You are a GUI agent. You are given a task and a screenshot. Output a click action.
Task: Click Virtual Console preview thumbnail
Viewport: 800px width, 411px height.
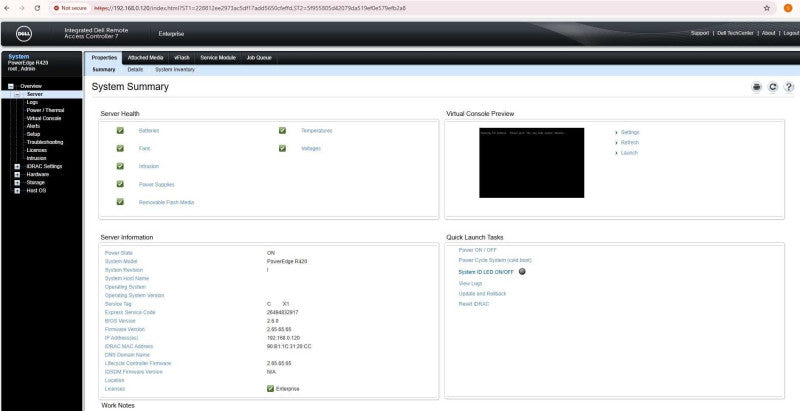532,163
